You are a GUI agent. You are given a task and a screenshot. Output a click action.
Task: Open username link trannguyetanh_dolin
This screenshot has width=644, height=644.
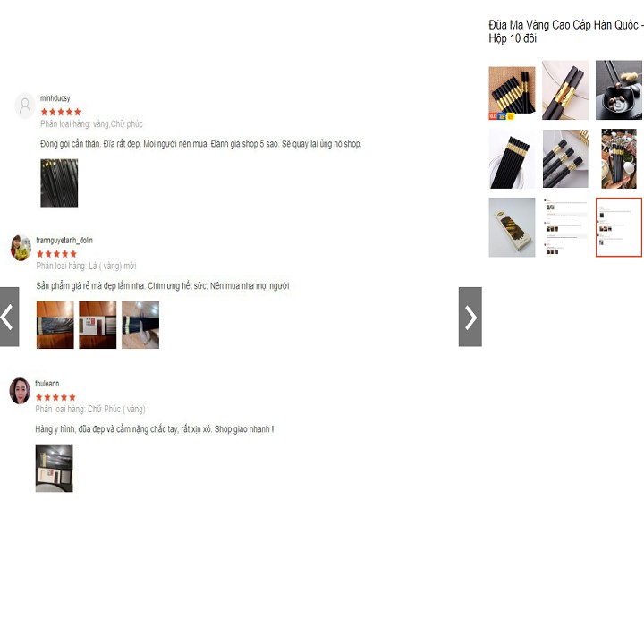[x=64, y=241]
